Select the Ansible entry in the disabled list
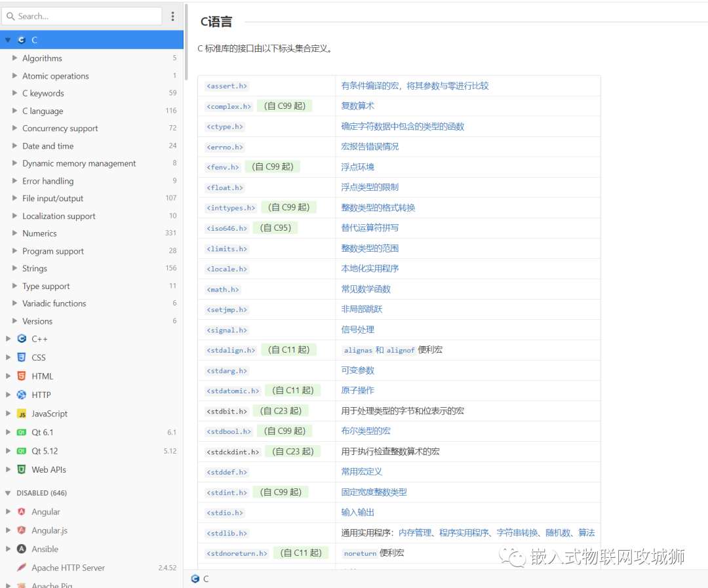 tap(46, 549)
